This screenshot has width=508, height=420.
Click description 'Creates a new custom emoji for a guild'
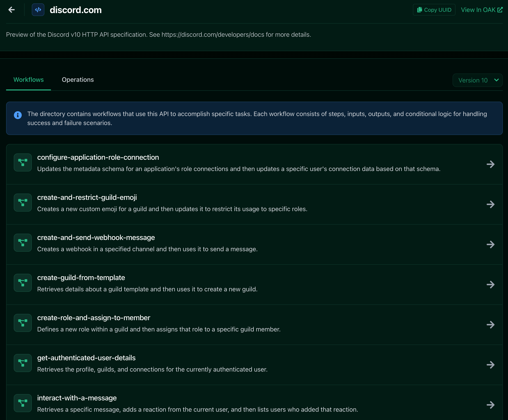tap(172, 209)
